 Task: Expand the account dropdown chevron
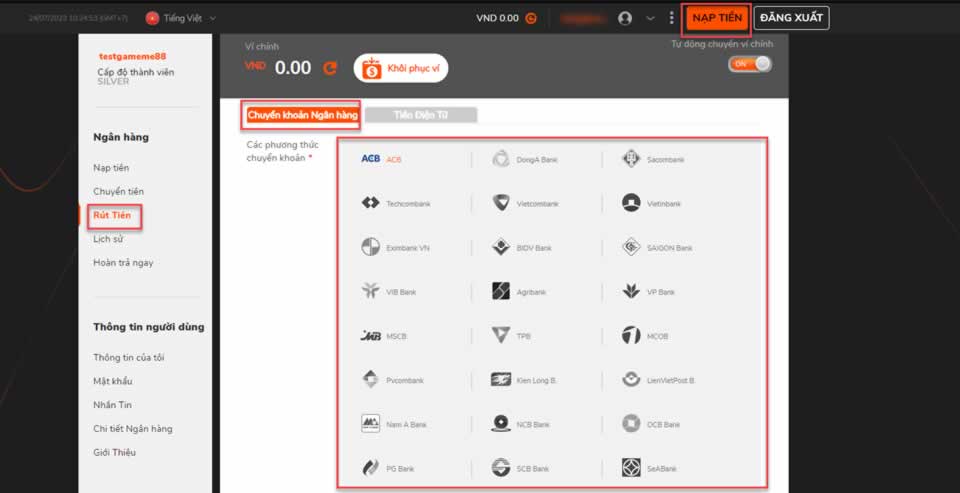tap(651, 18)
